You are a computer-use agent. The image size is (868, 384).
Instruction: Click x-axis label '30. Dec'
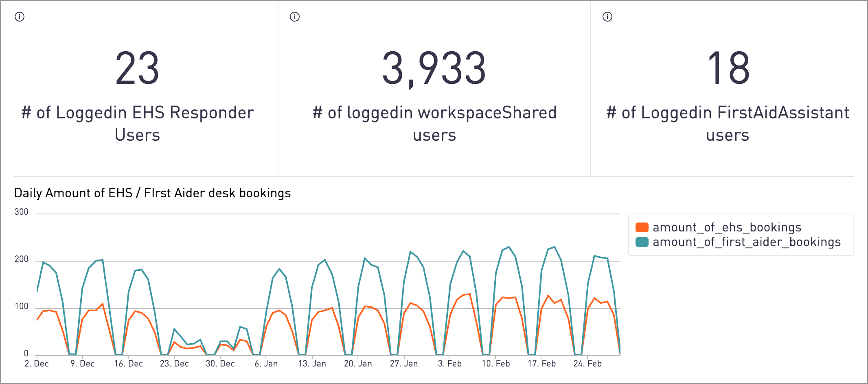point(220,364)
